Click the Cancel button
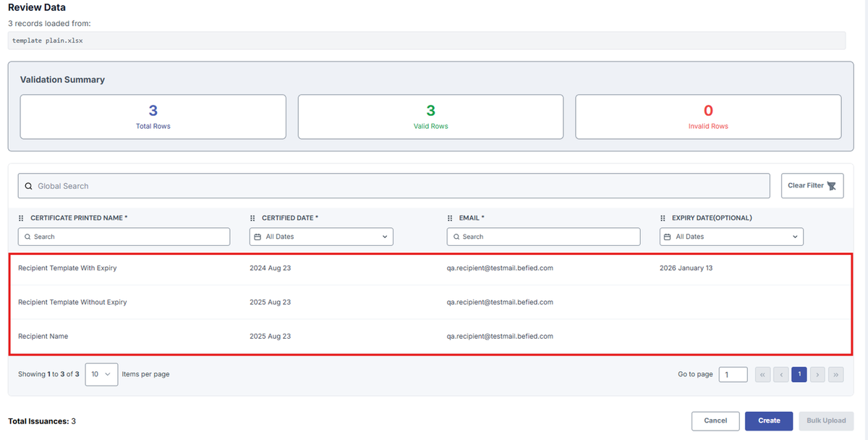 click(x=715, y=420)
